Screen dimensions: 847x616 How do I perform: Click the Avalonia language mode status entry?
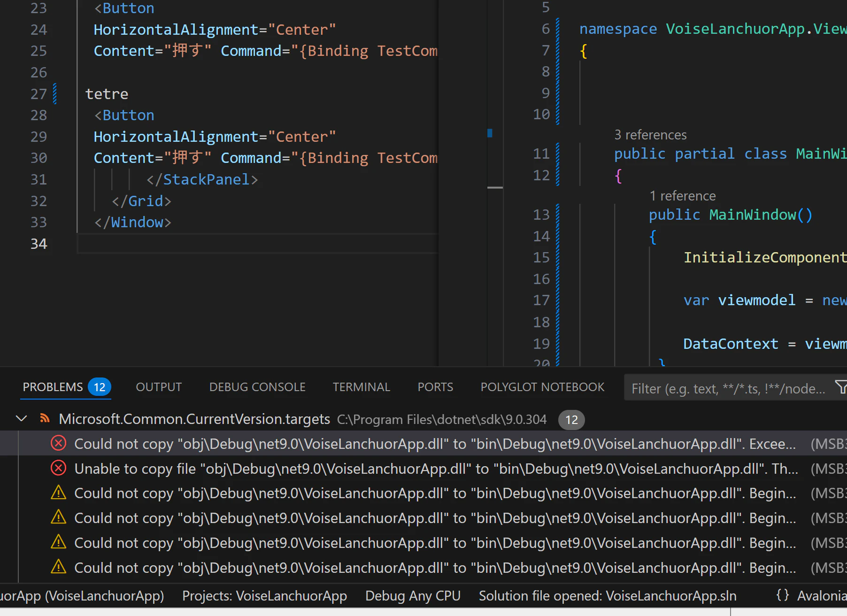[x=822, y=595]
